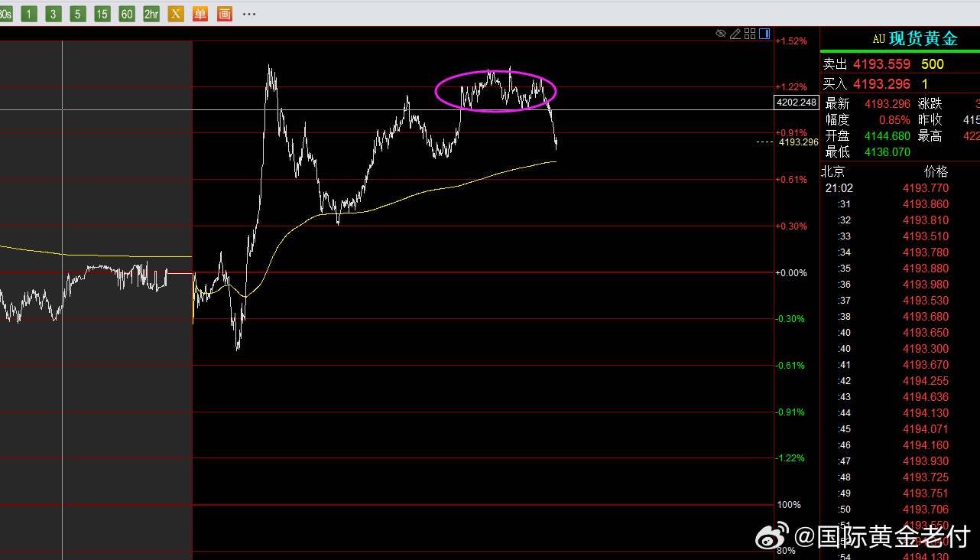Image resolution: width=980 pixels, height=560 pixels.
Task: Click the 昨收 label
Action: pos(930,120)
